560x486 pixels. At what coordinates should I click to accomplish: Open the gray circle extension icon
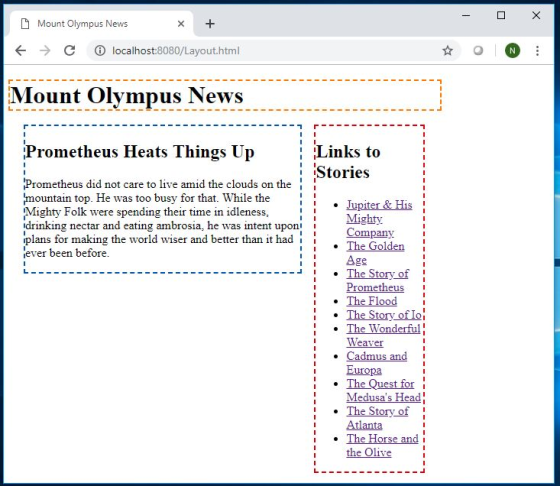coord(478,51)
